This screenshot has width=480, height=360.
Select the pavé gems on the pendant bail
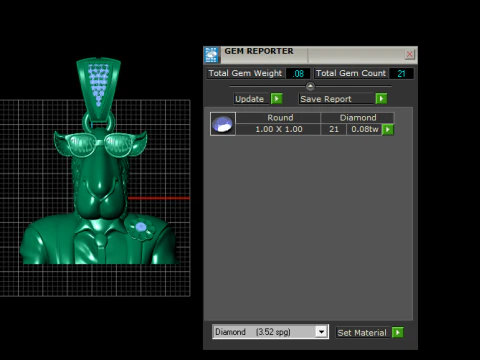click(99, 85)
